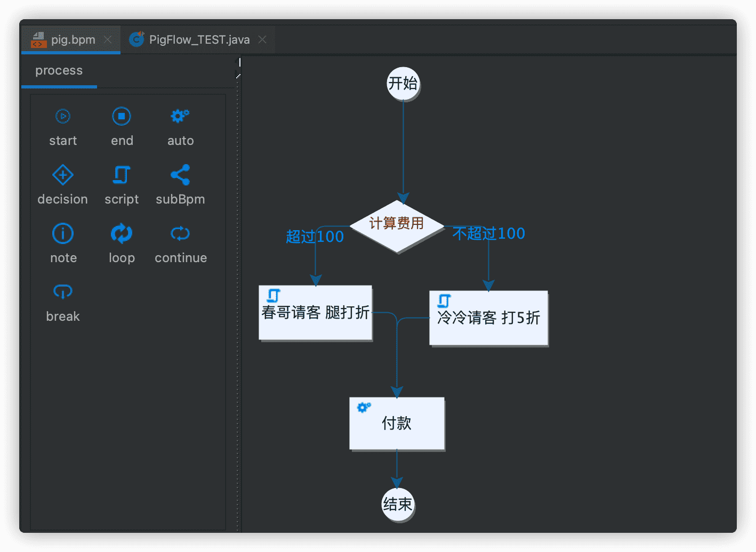Select the subBpm share icon
This screenshot has height=552, width=756.
(180, 174)
